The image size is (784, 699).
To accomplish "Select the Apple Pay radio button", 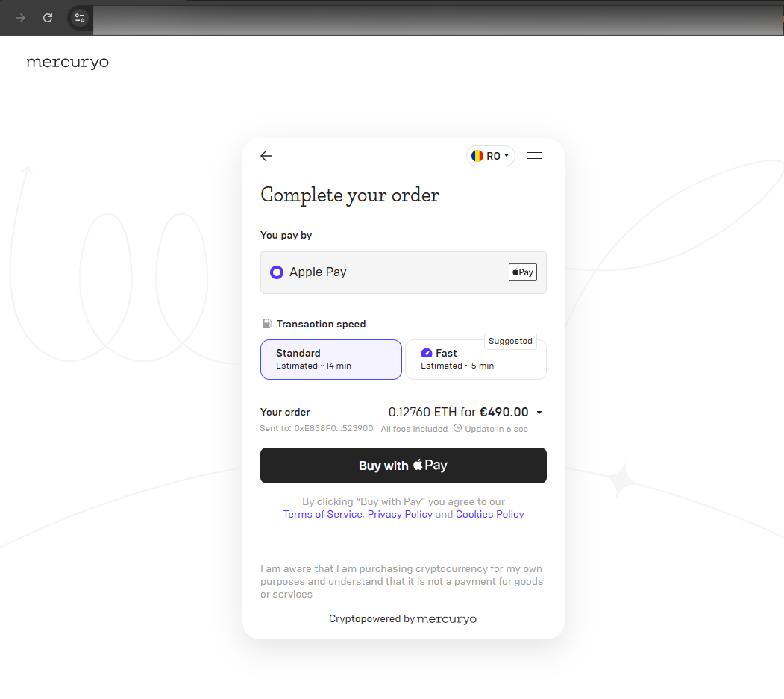I will point(277,272).
